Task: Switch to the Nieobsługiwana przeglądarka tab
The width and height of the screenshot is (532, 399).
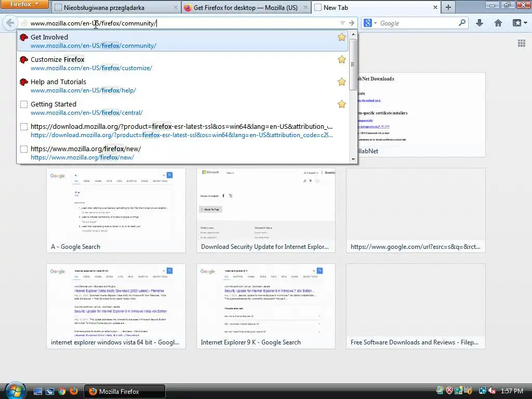Action: pyautogui.click(x=115, y=7)
